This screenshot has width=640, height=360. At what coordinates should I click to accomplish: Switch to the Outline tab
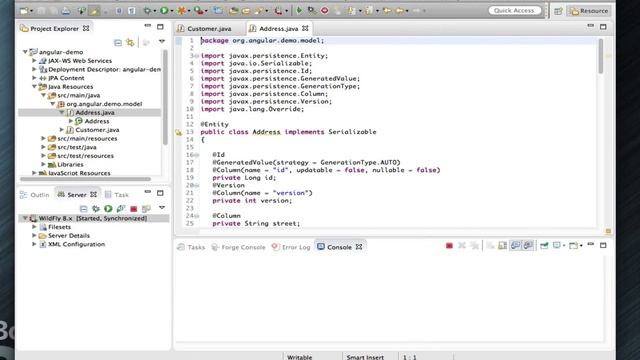point(35,195)
